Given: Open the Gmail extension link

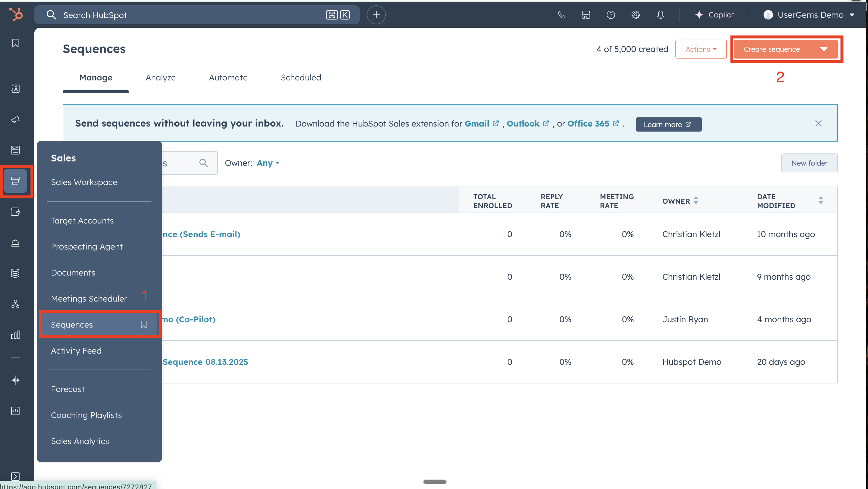Looking at the screenshot, I should coord(482,124).
